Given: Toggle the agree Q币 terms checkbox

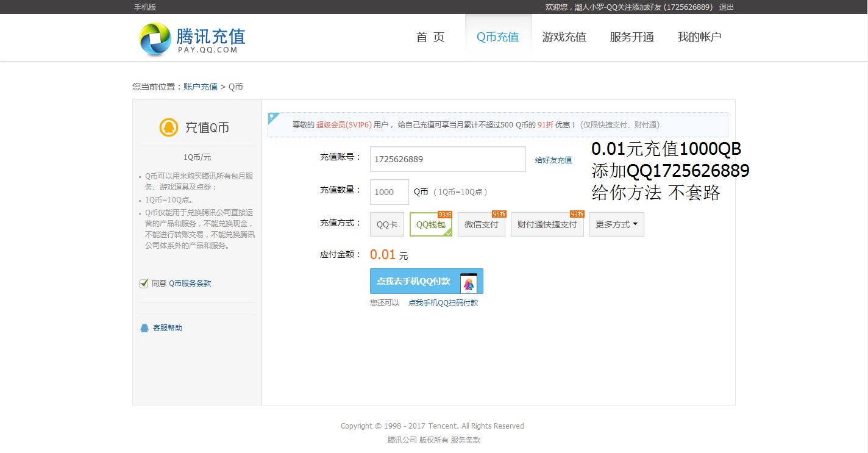Looking at the screenshot, I should (144, 283).
